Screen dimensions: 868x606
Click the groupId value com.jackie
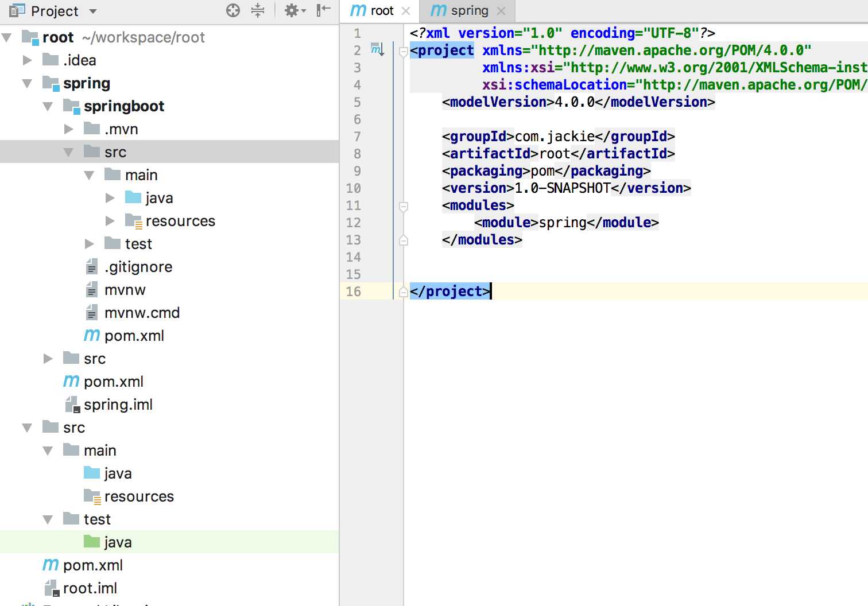click(555, 137)
